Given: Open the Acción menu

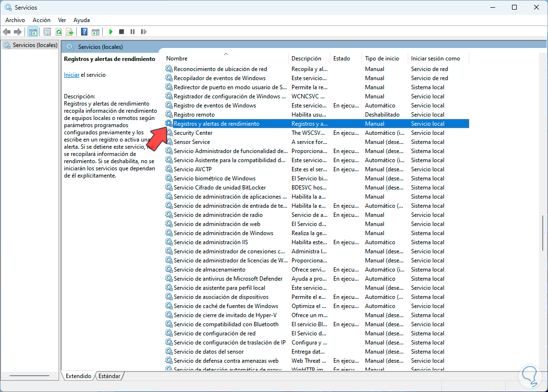Looking at the screenshot, I should pyautogui.click(x=41, y=20).
